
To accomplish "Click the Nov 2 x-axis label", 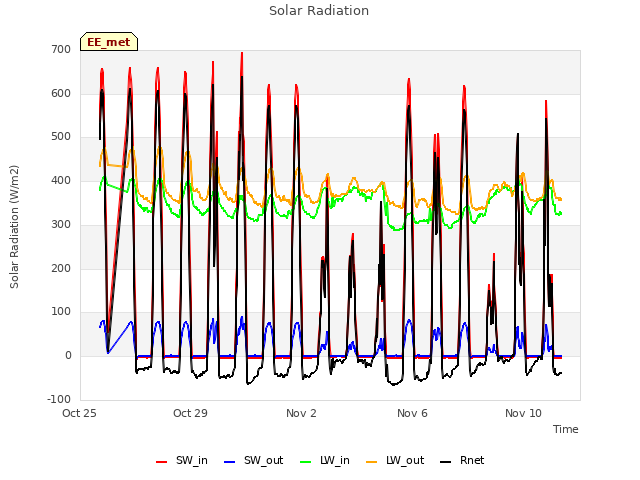I will pos(301,413).
